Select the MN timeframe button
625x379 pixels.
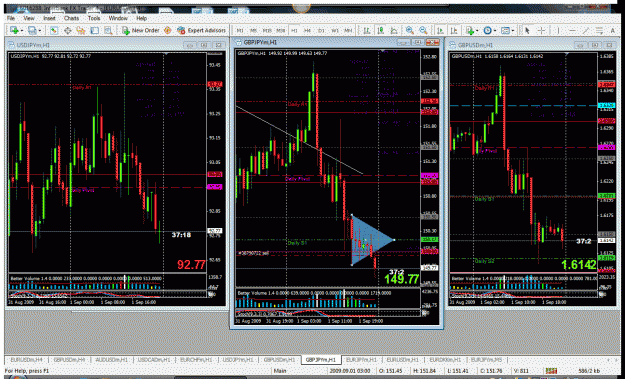[x=348, y=30]
